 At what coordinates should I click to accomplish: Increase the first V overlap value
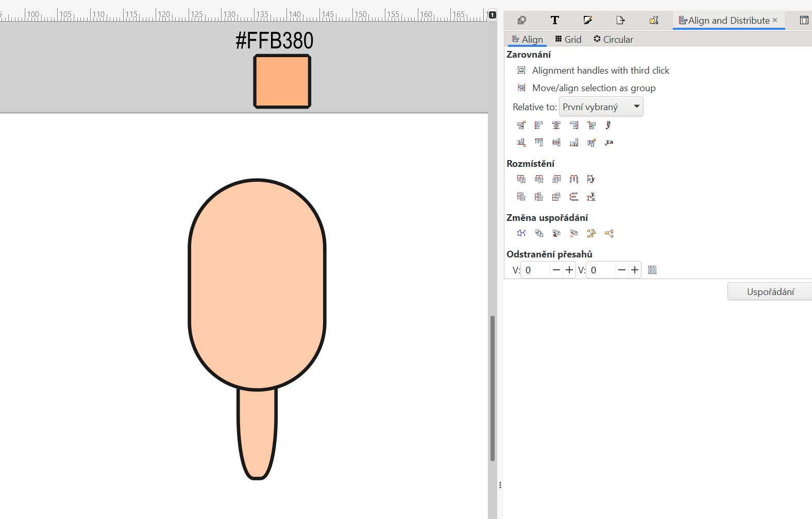[569, 270]
